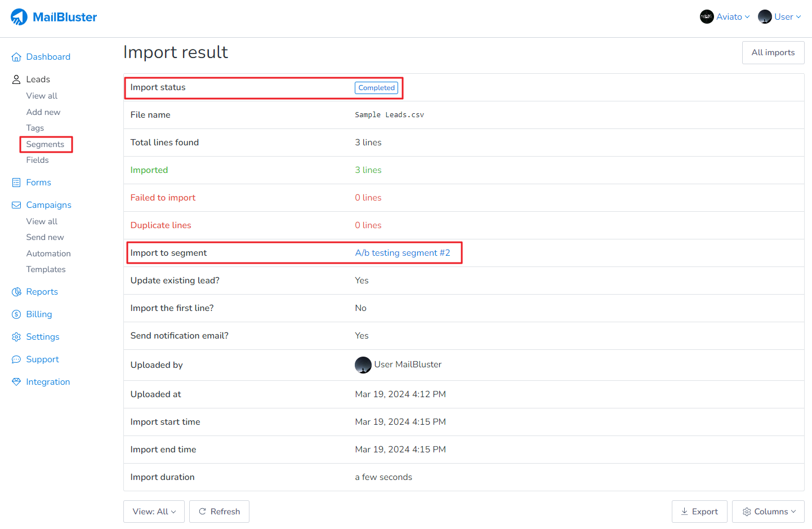Select Templates in the sidebar
812x529 pixels.
[x=46, y=269]
